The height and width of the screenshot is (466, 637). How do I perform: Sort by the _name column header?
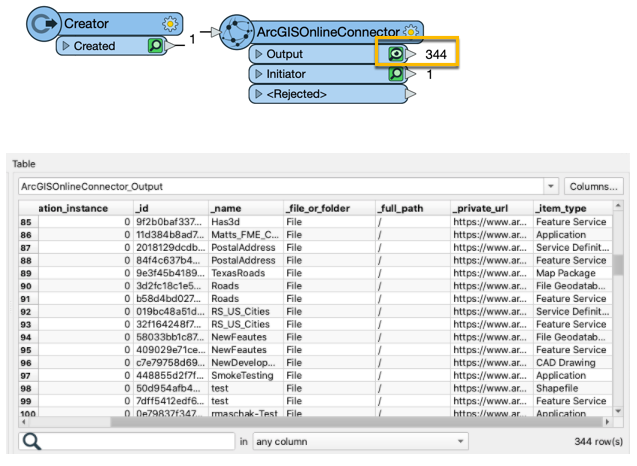[x=246, y=208]
